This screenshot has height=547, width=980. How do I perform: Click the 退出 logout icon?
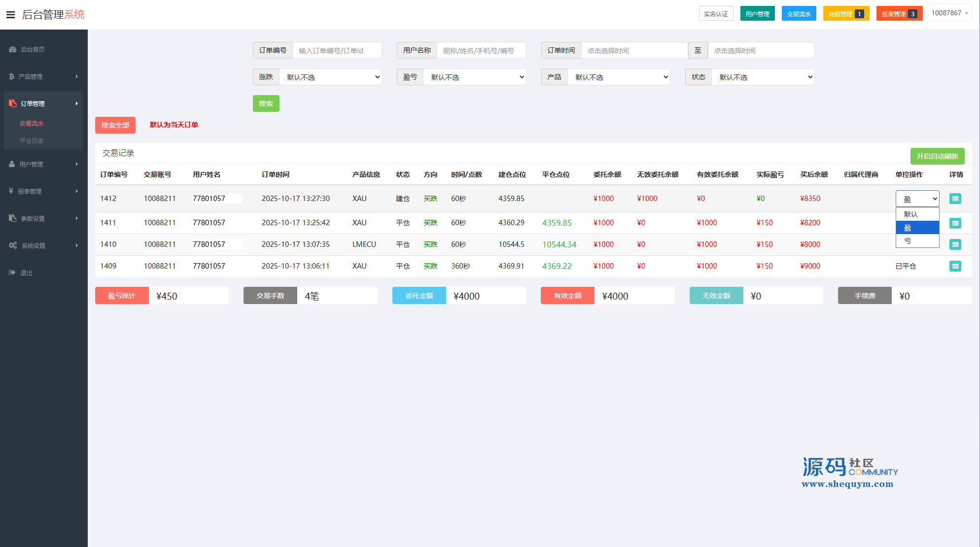click(x=12, y=273)
